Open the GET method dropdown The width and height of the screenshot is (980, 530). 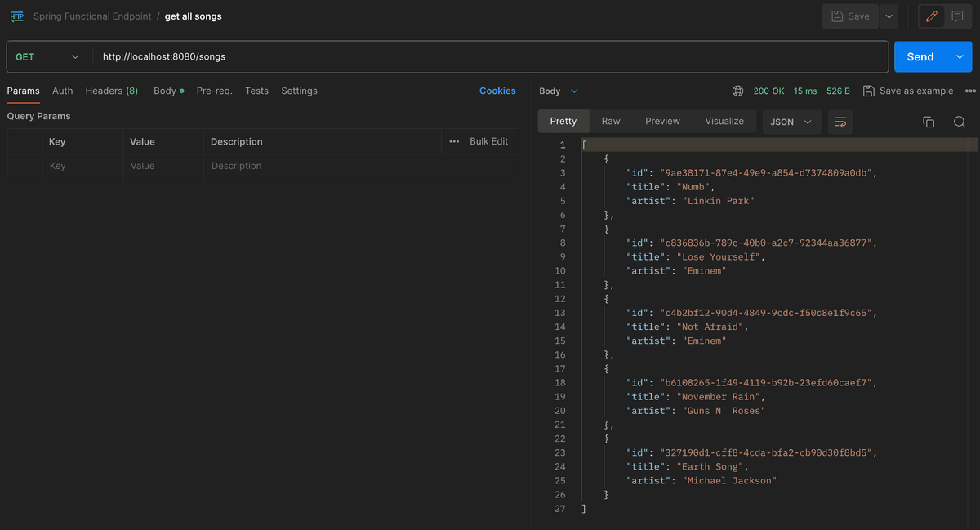pos(47,56)
